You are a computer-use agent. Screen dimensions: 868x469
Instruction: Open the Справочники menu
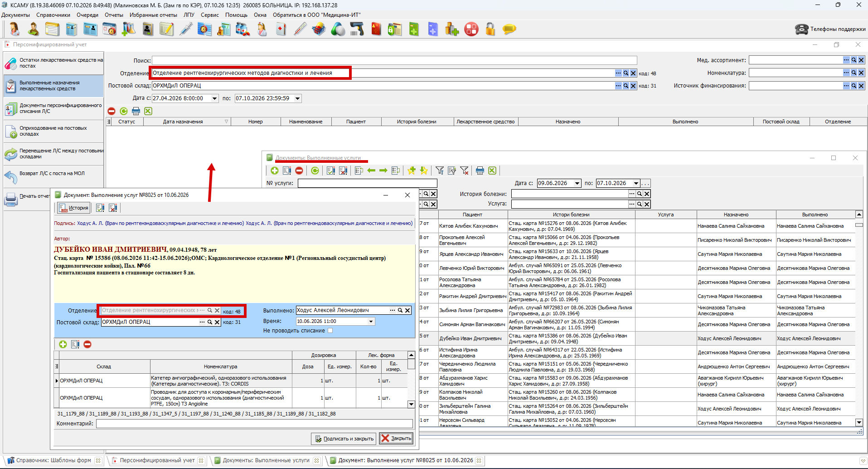pyautogui.click(x=53, y=15)
